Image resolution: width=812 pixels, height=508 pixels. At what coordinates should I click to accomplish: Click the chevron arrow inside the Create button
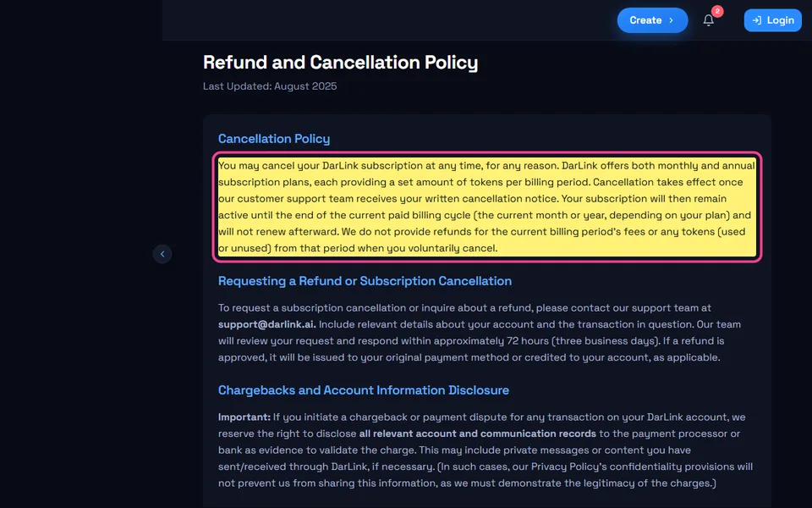pyautogui.click(x=671, y=20)
